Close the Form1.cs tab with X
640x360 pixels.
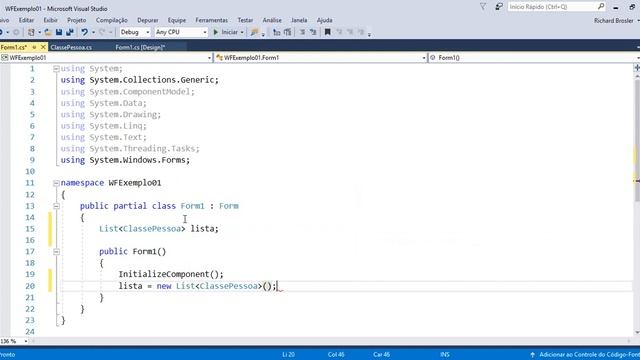[x=43, y=47]
